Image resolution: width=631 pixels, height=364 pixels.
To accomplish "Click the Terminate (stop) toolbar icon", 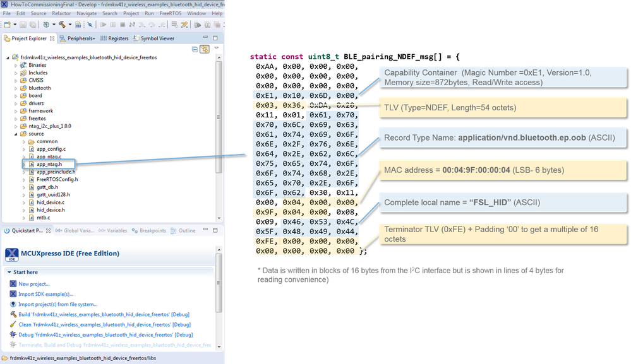I will point(123,25).
